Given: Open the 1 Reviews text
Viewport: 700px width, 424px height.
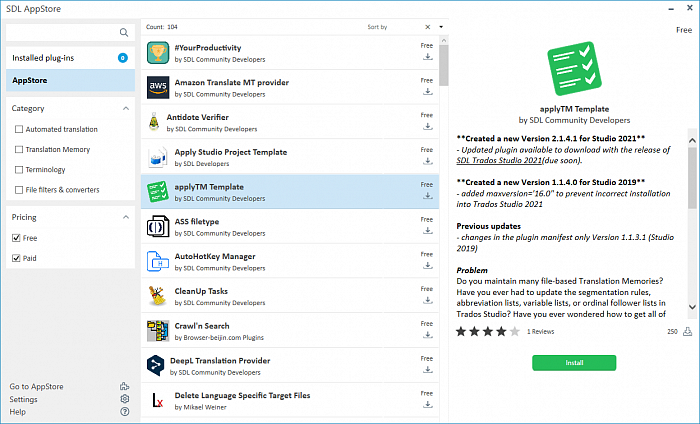Looking at the screenshot, I should click(x=540, y=332).
